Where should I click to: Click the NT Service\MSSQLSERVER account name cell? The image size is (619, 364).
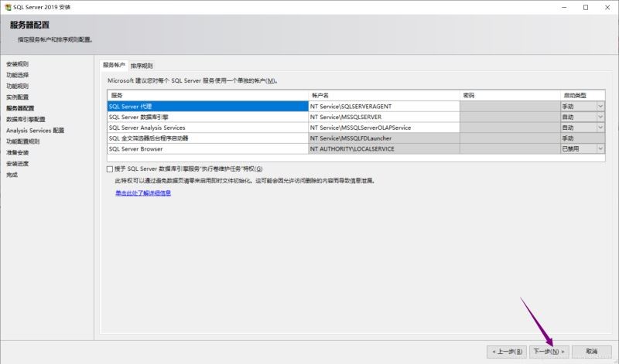[383, 117]
